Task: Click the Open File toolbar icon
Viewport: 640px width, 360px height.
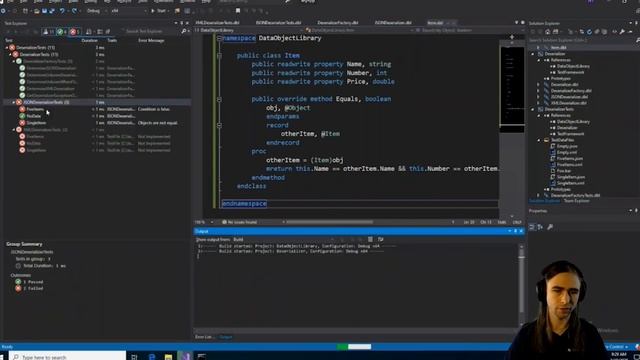Action: 37,11
